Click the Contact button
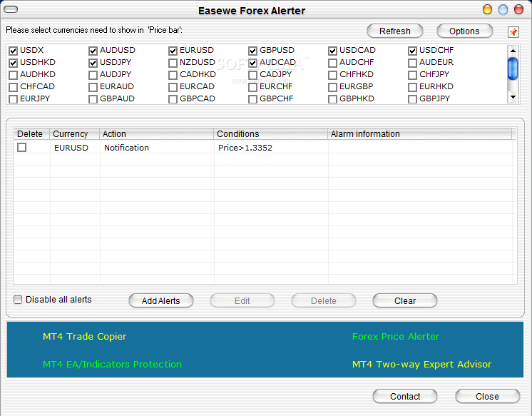This screenshot has height=416, width=532. coord(405,396)
